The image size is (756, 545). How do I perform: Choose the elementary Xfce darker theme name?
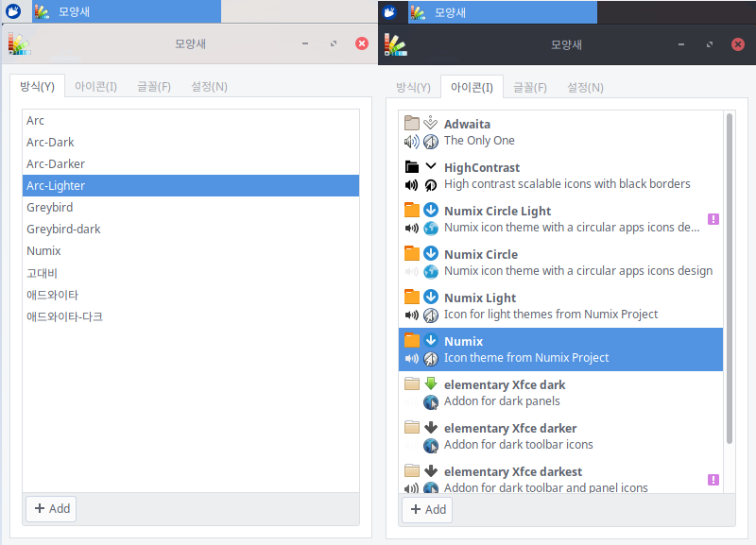[x=510, y=428]
